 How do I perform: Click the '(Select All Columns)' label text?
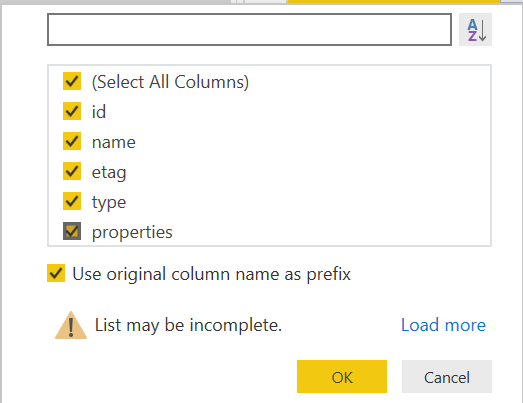(x=170, y=82)
